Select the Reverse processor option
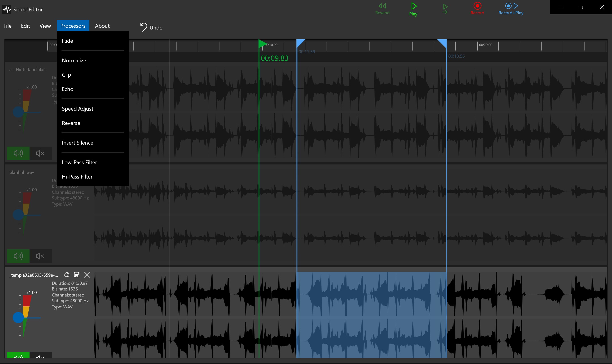The image size is (612, 364). pos(71,123)
